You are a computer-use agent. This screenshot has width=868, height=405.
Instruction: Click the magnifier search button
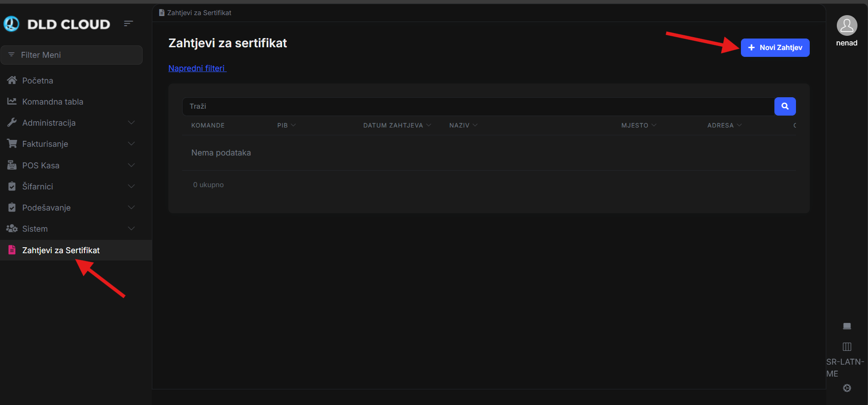785,106
